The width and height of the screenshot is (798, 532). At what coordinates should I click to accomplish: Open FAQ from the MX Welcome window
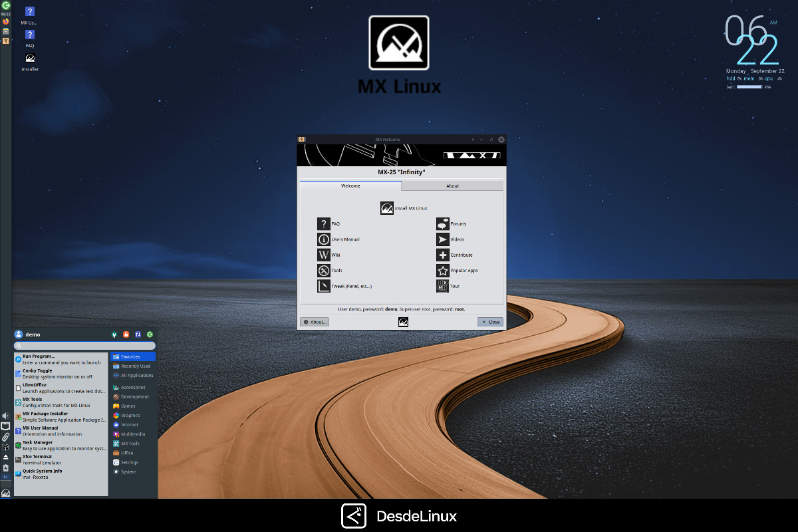[x=324, y=223]
